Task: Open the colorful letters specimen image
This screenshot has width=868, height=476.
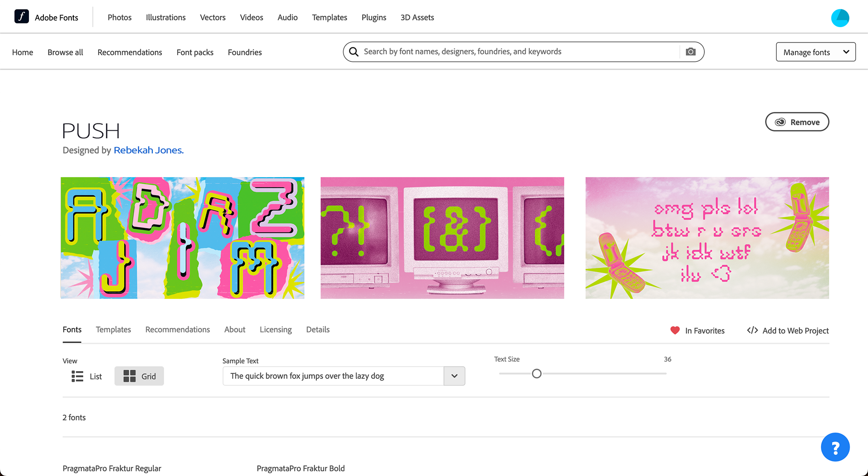Action: click(x=183, y=238)
